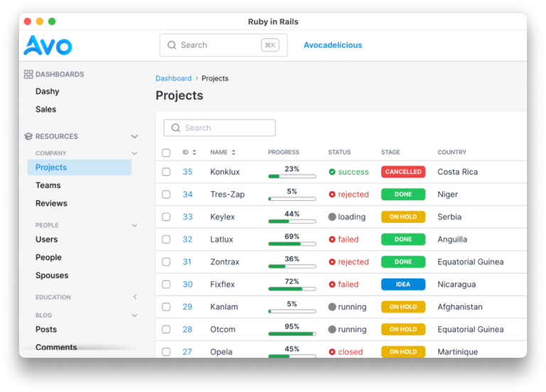This screenshot has width=546, height=392.
Task: Check the box for project 34 Tres-Zap
Action: tap(166, 195)
